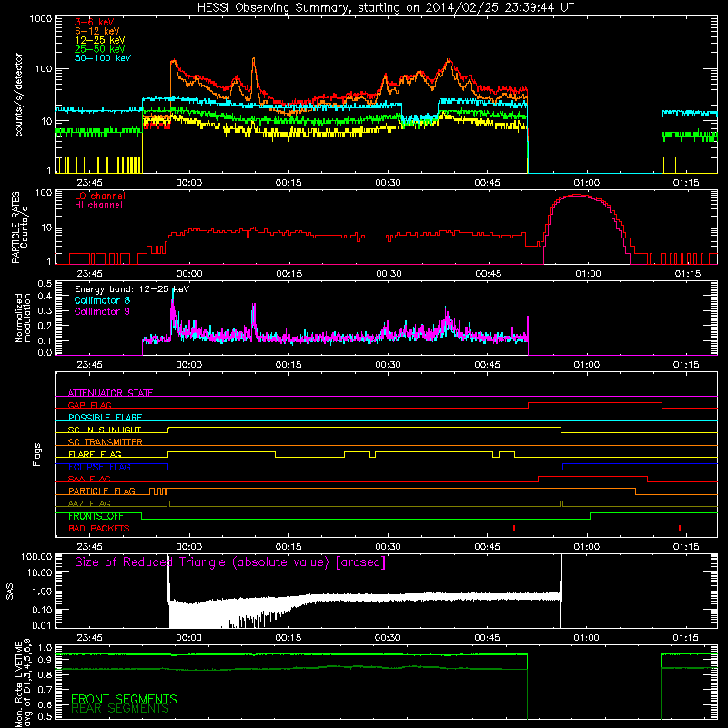
Task: Click the first AAZ flag pulse near 23:57
Action: pyautogui.click(x=168, y=503)
